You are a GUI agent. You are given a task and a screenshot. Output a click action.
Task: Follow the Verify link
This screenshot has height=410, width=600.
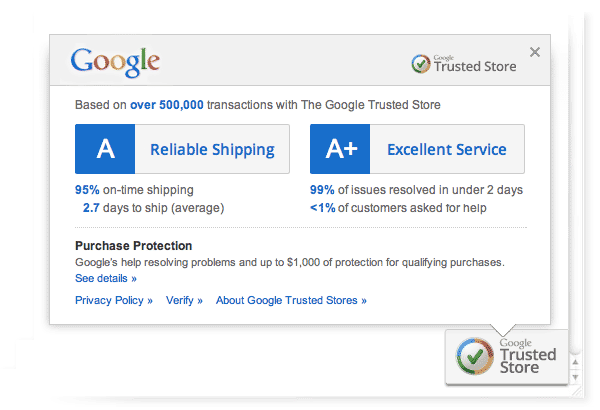coord(184,300)
